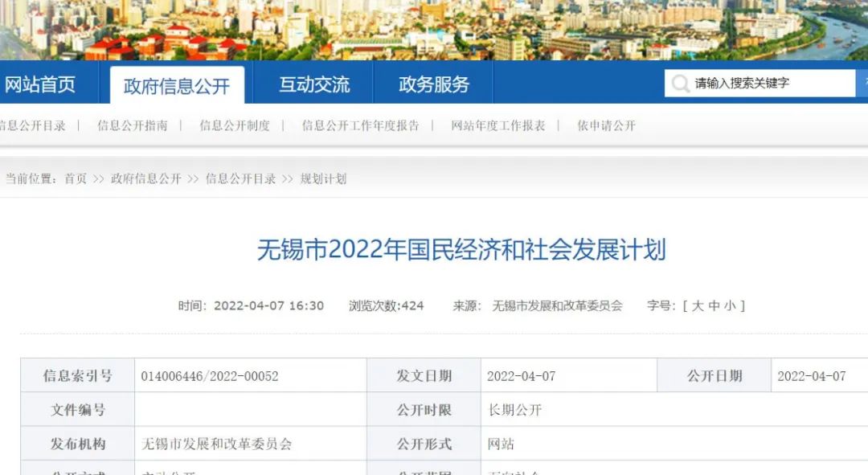Open 规划计划 breadcrumb link
Screen dimensions: 868x475
(x=325, y=178)
